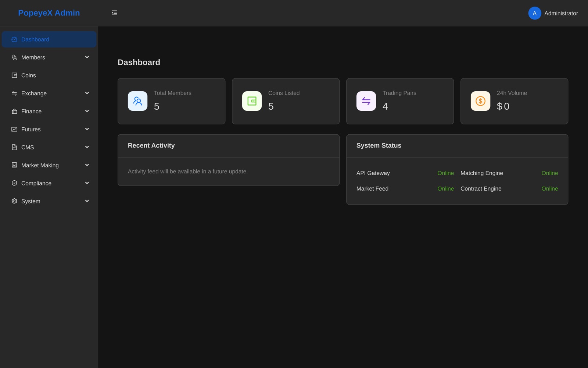Click the API Gateway Online status
Image resolution: width=588 pixels, height=368 pixels.
pos(445,173)
